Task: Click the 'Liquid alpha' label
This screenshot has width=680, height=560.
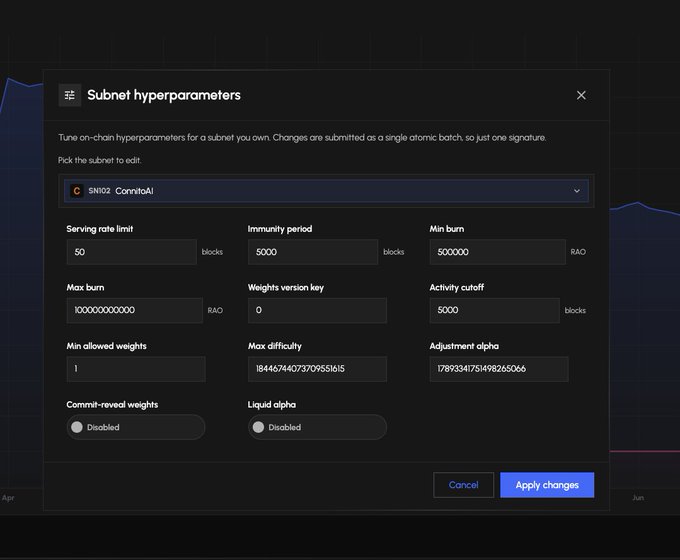Action: (x=271, y=404)
